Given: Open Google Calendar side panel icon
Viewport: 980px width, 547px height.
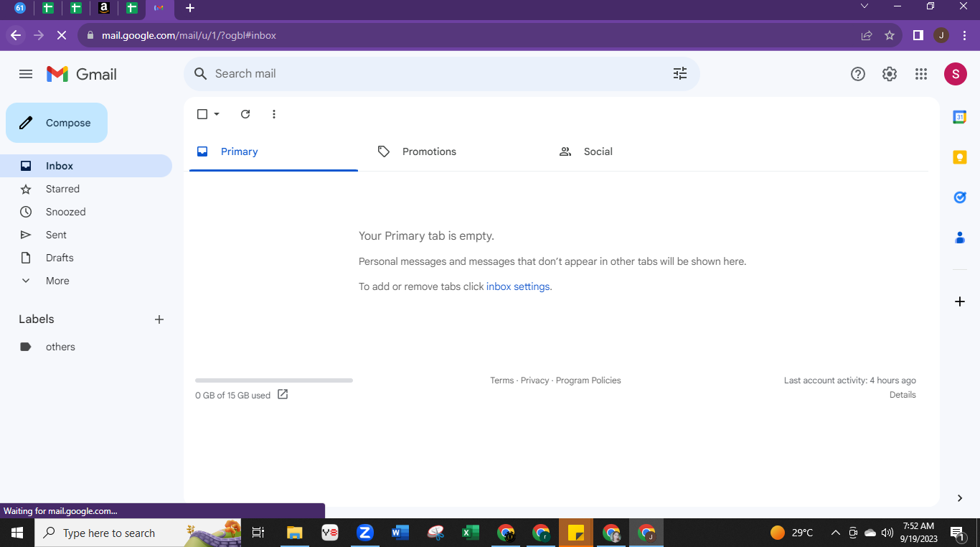Looking at the screenshot, I should [x=960, y=117].
